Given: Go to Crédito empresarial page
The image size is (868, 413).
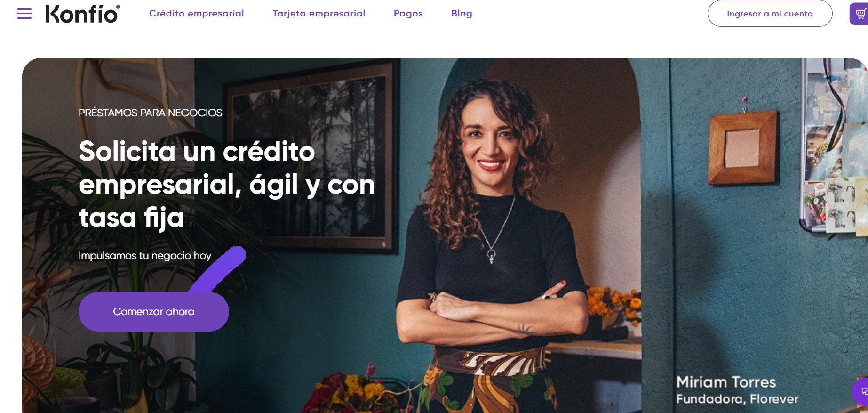Looking at the screenshot, I should tap(196, 14).
